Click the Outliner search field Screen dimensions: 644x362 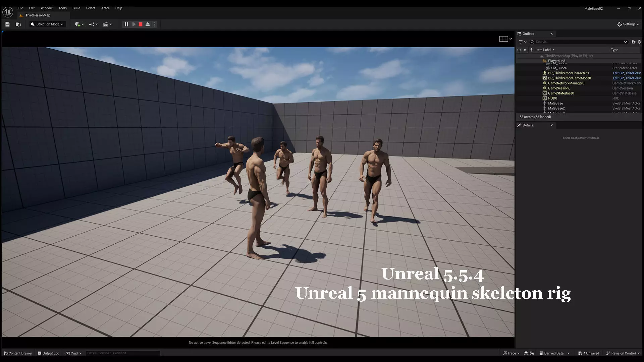[579, 42]
